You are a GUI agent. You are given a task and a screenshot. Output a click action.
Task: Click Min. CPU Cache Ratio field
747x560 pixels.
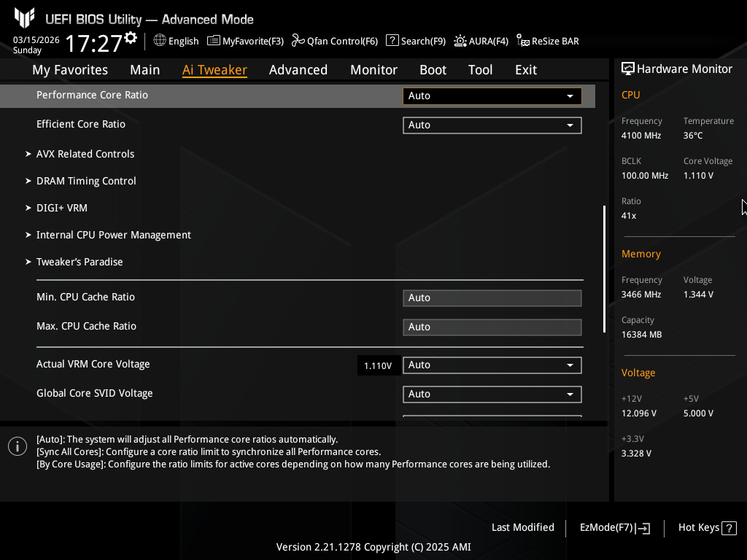pyautogui.click(x=492, y=298)
